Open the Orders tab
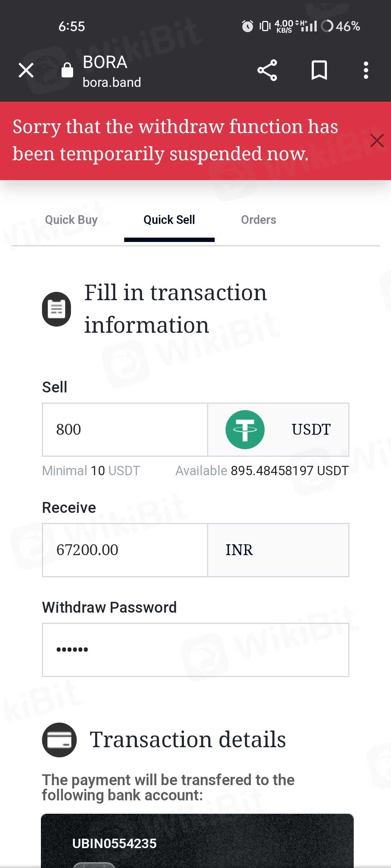The image size is (391, 868). click(258, 220)
